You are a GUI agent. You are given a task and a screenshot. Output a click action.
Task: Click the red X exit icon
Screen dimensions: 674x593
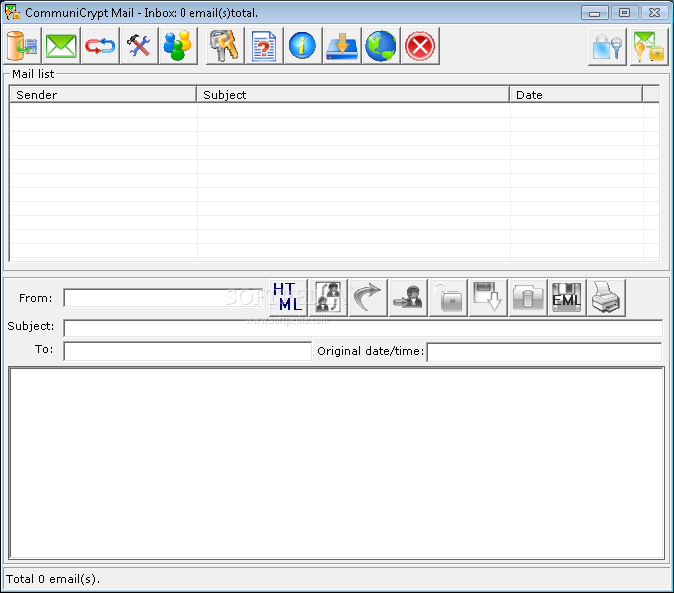tap(420, 46)
